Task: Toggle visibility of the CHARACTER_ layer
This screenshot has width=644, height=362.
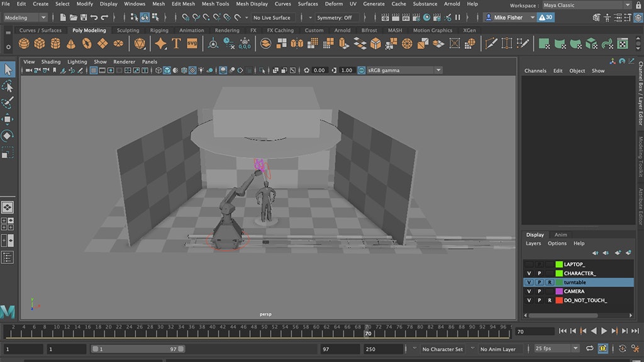Action: pyautogui.click(x=529, y=273)
